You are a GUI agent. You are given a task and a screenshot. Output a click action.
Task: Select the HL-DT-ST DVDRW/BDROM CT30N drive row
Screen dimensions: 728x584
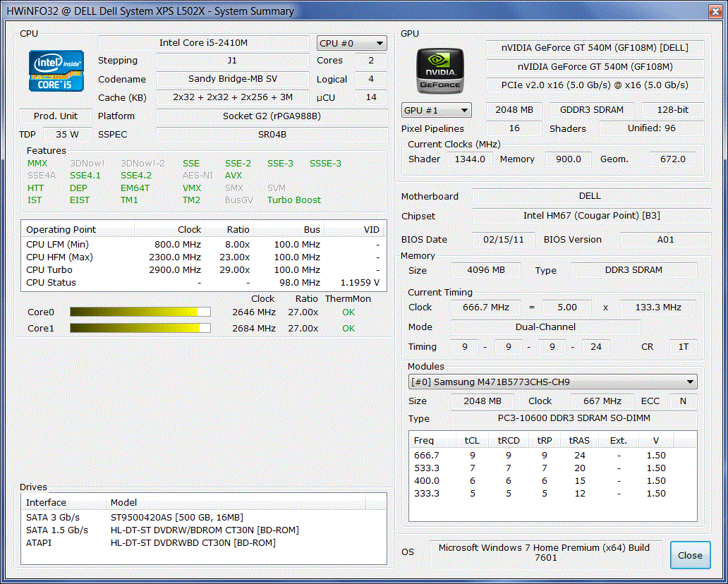[x=203, y=530]
